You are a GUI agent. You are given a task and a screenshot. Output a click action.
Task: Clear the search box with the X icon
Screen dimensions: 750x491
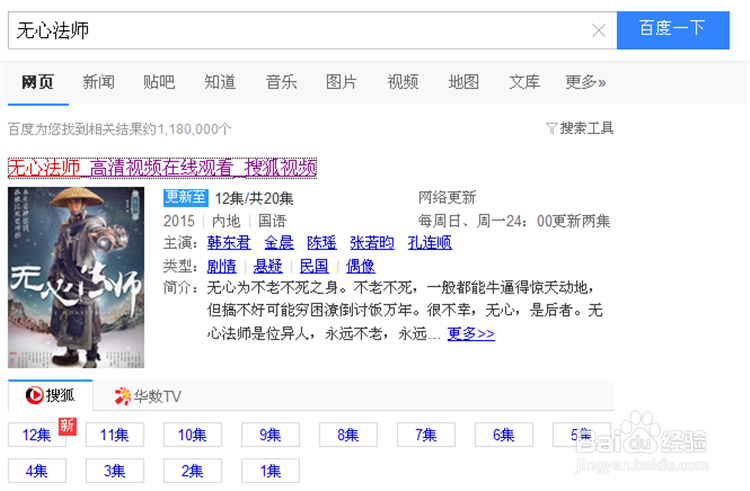[x=599, y=31]
